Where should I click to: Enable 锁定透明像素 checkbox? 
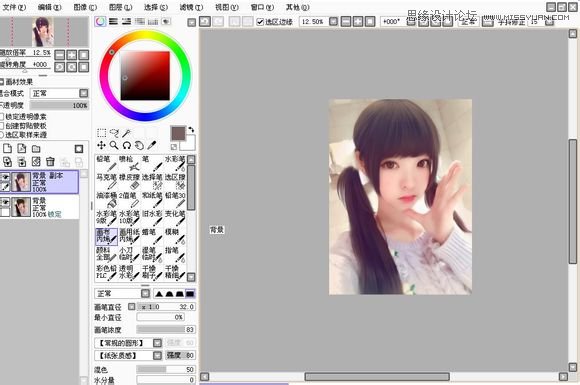pyautogui.click(x=1, y=117)
